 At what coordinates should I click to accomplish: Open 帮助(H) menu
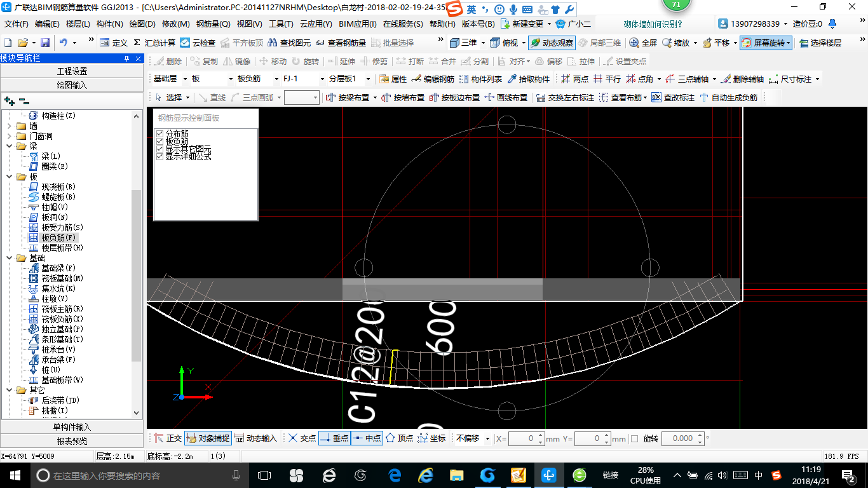[442, 24]
